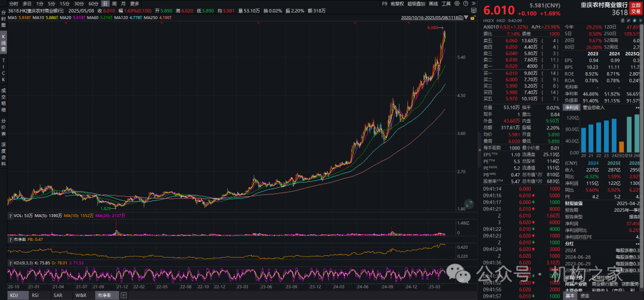Screen dimensions: 644x300
Task: Open 超级叠加 overlay option
Action: (x=416, y=4)
